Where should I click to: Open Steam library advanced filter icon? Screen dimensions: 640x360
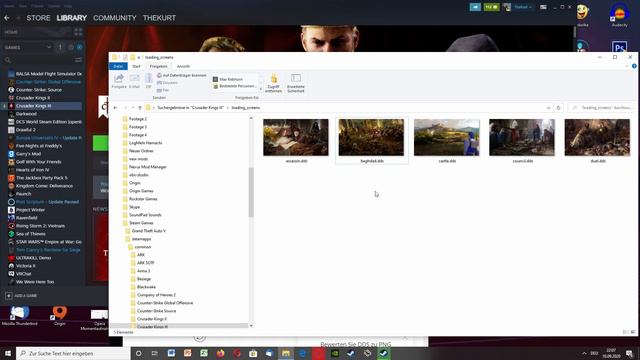[x=78, y=60]
